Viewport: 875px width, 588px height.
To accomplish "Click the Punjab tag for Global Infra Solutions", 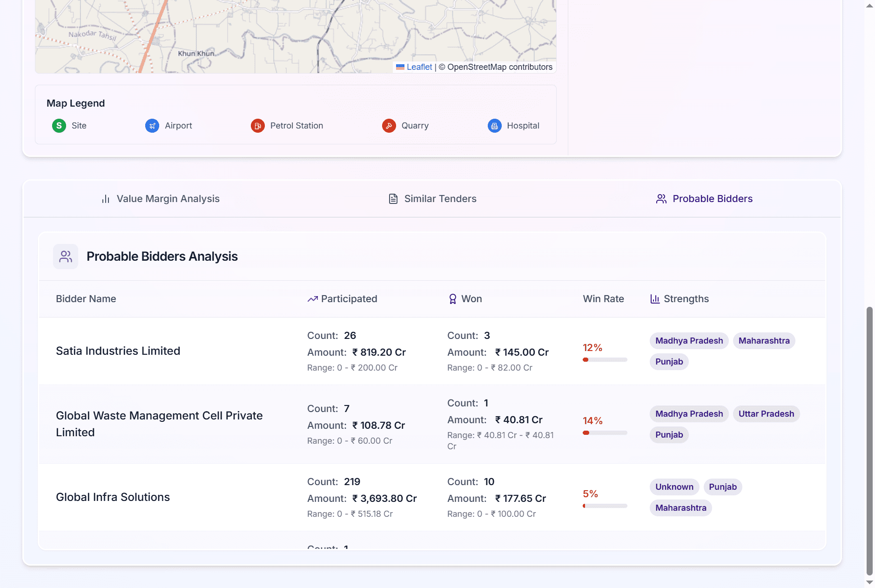I will tap(723, 487).
